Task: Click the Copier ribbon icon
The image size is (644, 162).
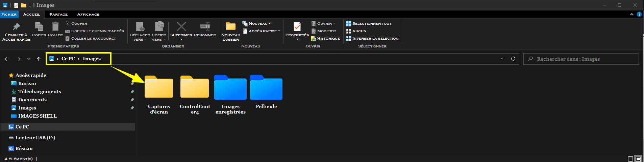Action: click(x=39, y=26)
